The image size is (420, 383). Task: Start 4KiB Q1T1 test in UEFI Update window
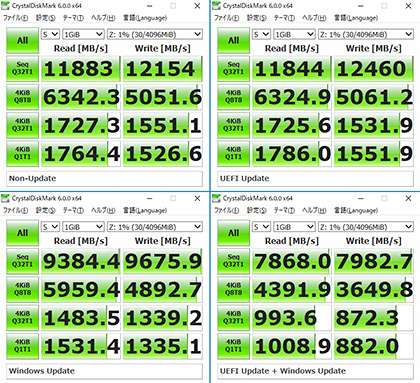coord(233,154)
